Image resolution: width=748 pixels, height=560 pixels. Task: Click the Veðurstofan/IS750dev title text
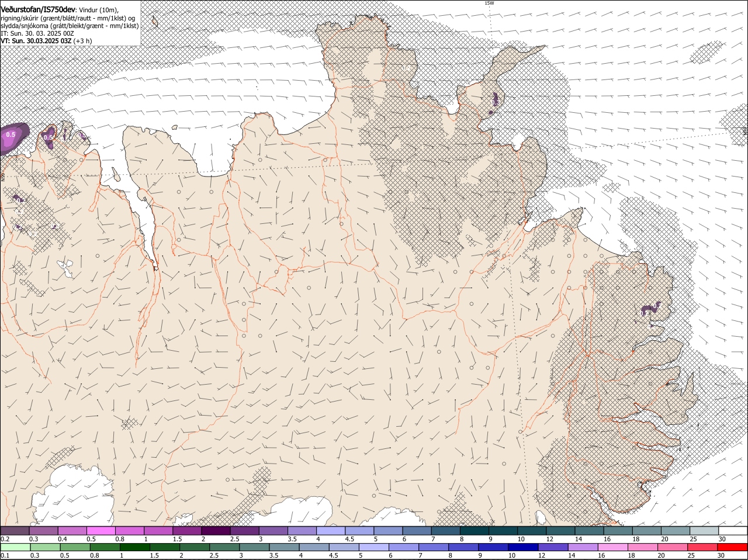[x=38, y=9]
